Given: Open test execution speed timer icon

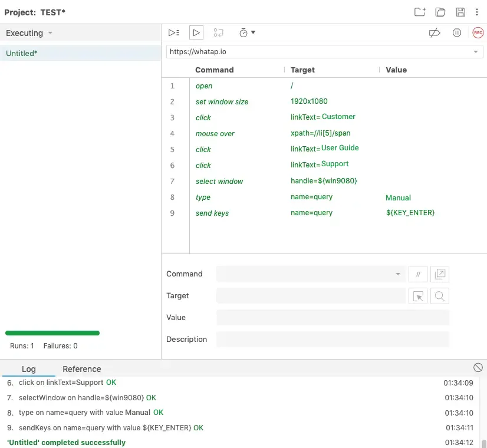Looking at the screenshot, I should (x=244, y=32).
